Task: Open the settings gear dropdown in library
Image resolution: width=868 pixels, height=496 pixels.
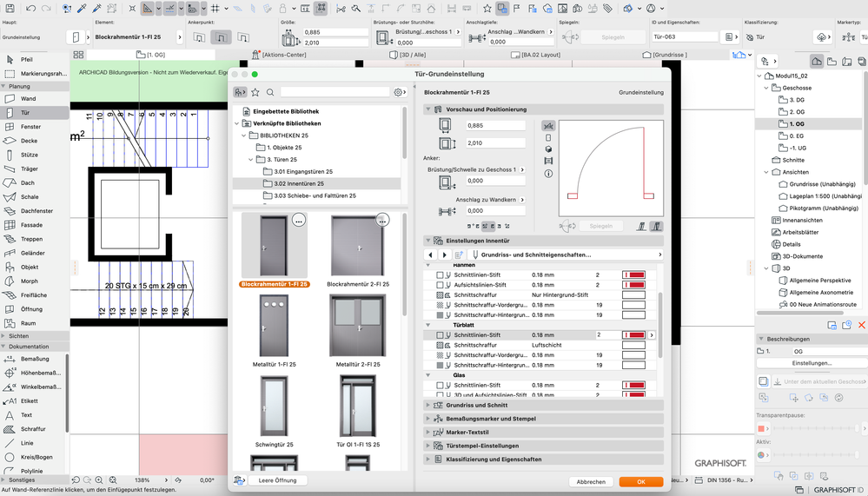Action: pyautogui.click(x=400, y=92)
